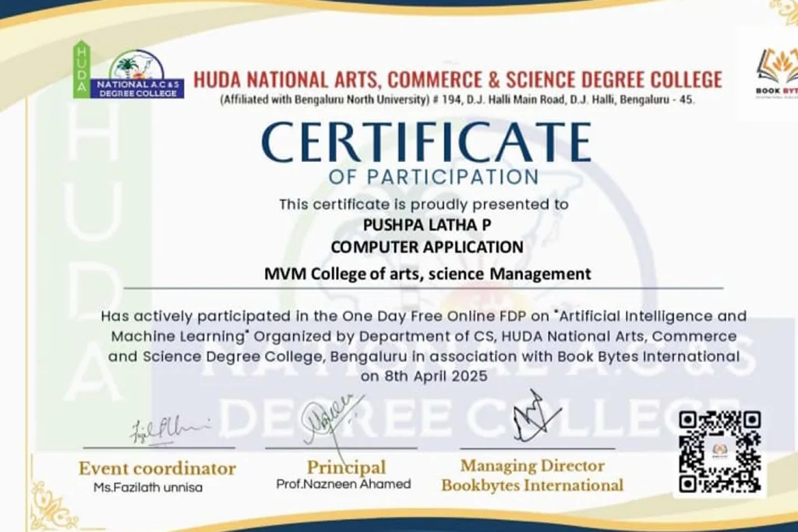Click the line starting 'Machine Learning' Organized by
The width and height of the screenshot is (798, 532).
(423, 336)
